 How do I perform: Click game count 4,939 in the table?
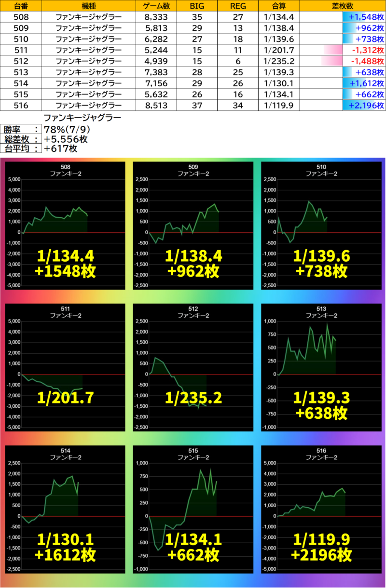(x=155, y=61)
